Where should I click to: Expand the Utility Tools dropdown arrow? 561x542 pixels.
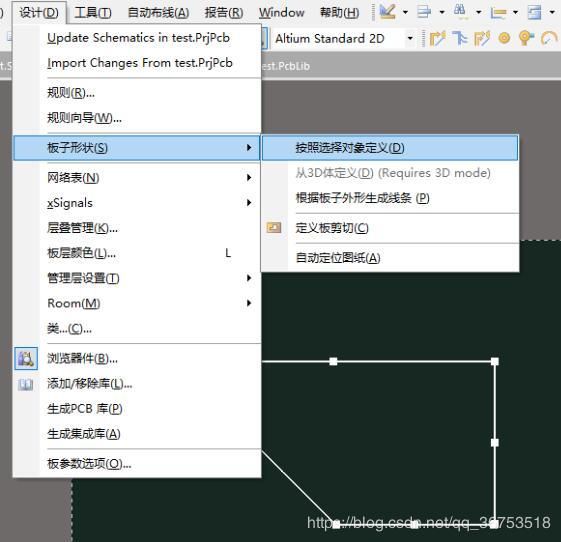(405, 12)
